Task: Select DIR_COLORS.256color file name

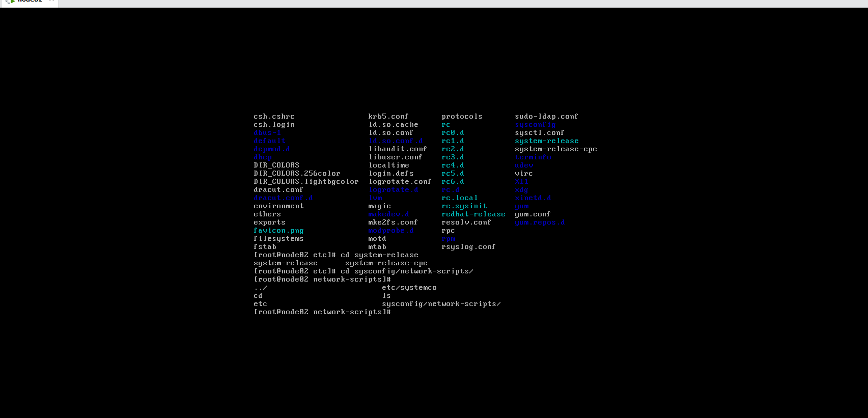Action: pyautogui.click(x=297, y=174)
